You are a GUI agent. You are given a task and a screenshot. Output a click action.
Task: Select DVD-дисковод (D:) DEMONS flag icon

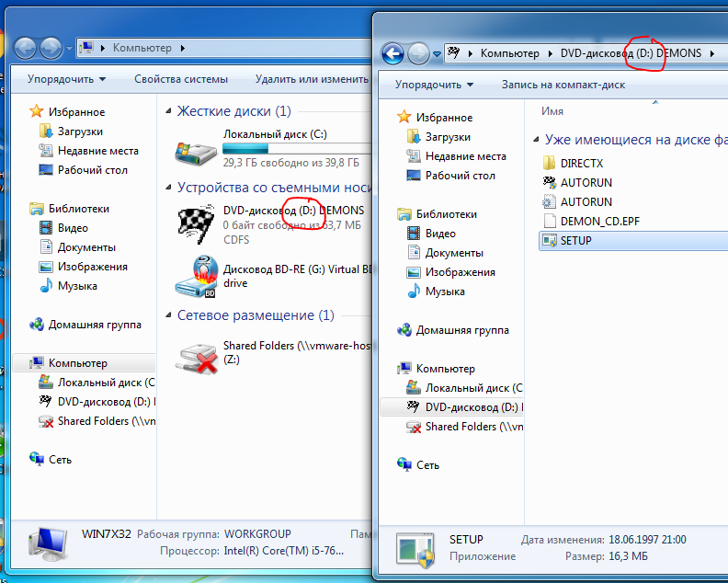(197, 224)
